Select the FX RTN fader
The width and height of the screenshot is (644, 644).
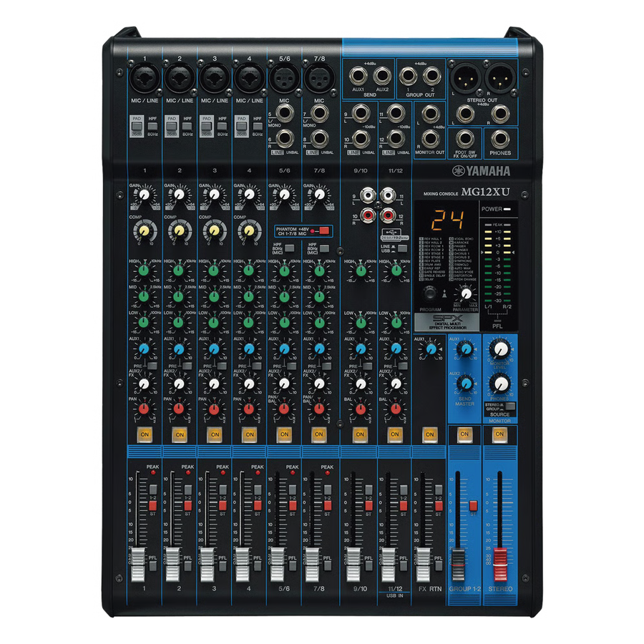click(424, 565)
